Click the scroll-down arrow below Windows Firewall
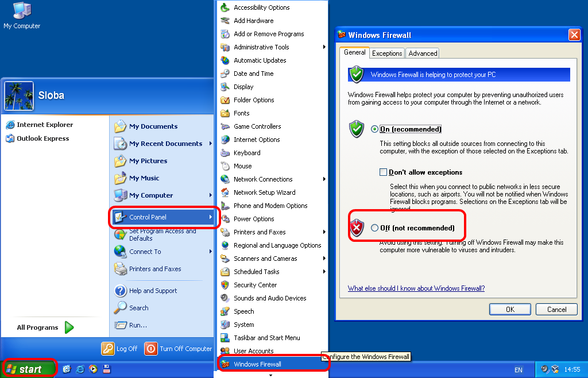 (271, 375)
